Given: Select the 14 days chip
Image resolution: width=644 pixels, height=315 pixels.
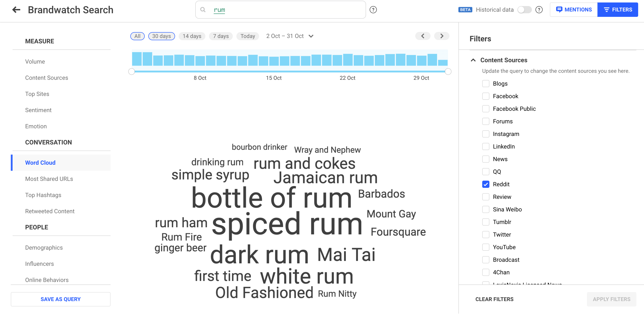Looking at the screenshot, I should click(192, 36).
